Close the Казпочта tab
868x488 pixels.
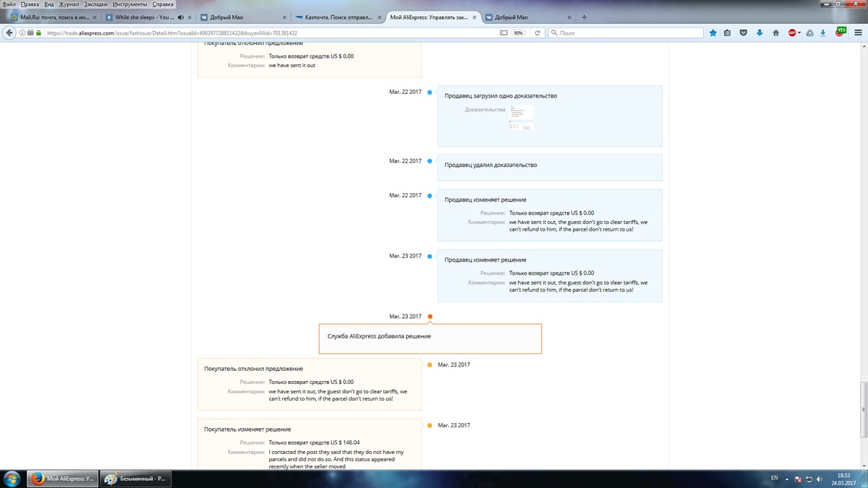tap(379, 17)
